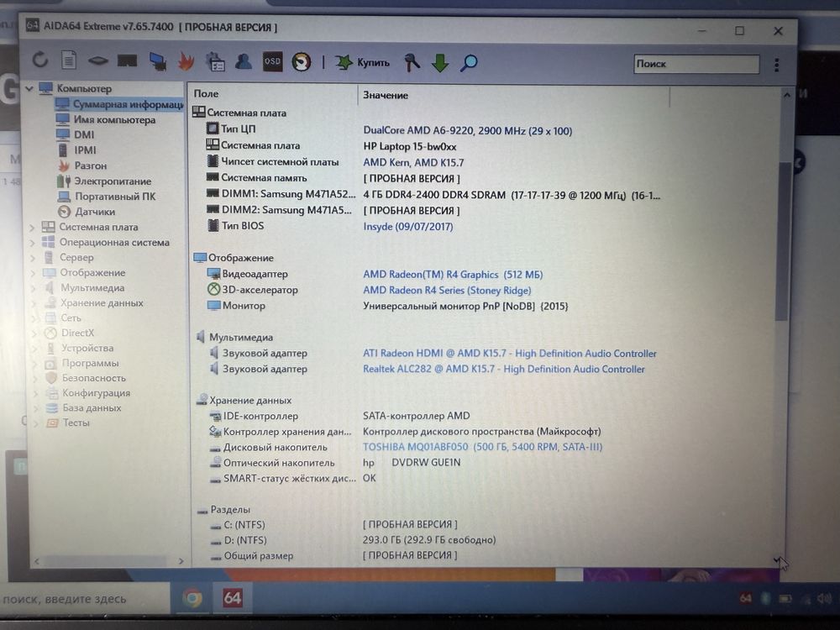Launch the flame stability test icon
This screenshot has height=630, width=840.
pyautogui.click(x=186, y=61)
